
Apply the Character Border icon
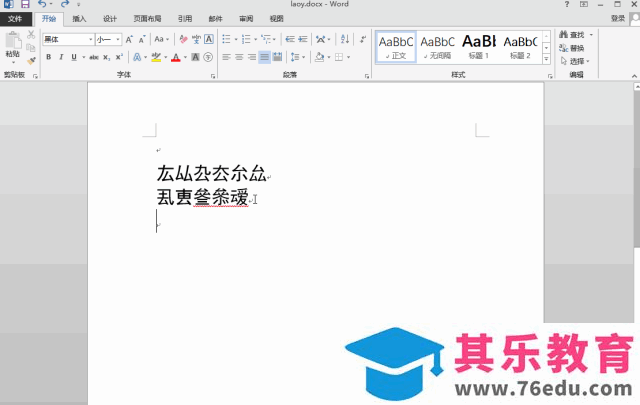[x=209, y=39]
